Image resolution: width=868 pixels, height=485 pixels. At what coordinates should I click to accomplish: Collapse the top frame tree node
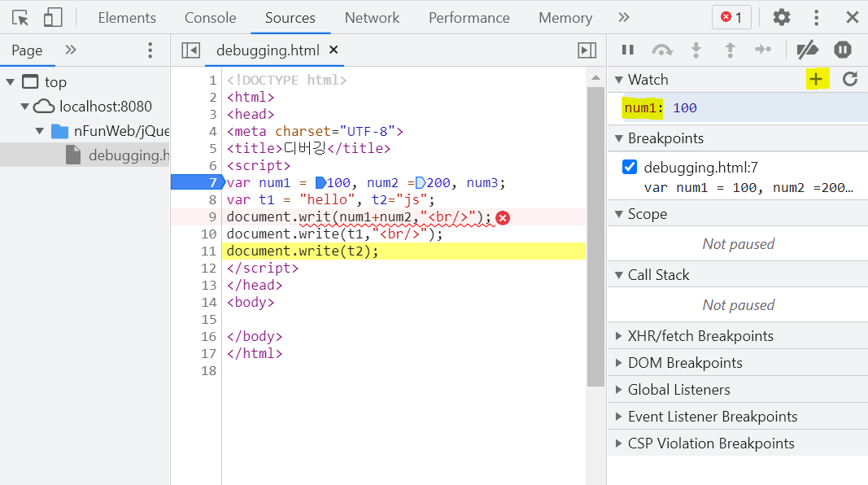coord(10,82)
